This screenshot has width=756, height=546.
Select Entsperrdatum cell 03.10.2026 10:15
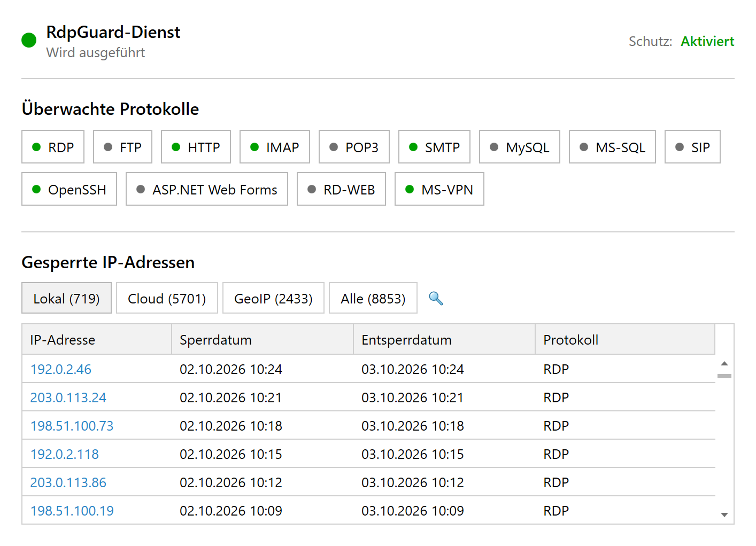click(413, 454)
